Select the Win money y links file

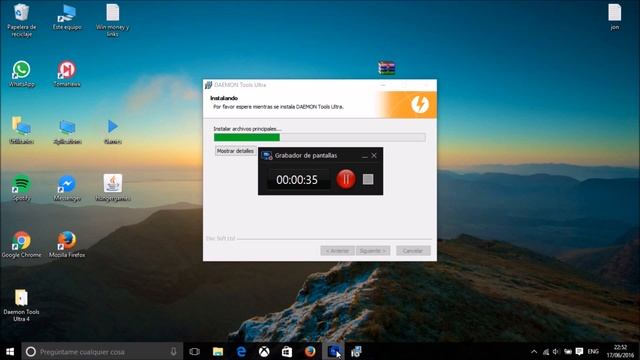(112, 20)
